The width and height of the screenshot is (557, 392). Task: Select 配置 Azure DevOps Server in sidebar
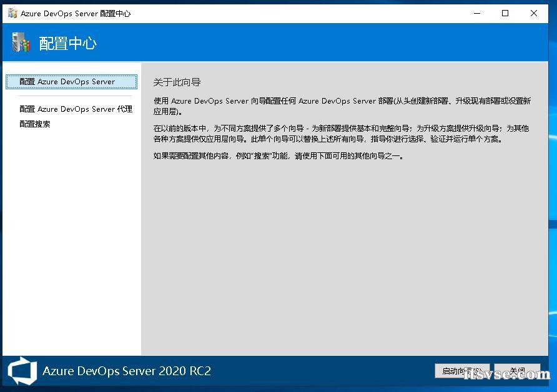click(71, 82)
